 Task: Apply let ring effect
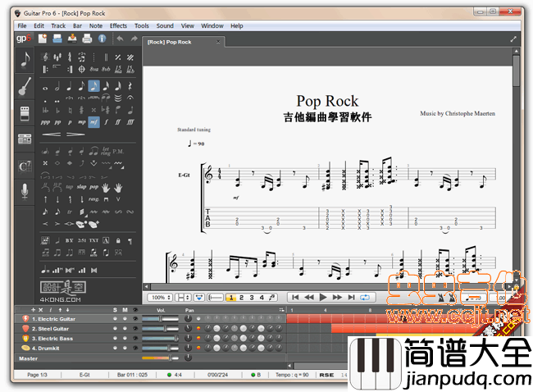[x=106, y=151]
